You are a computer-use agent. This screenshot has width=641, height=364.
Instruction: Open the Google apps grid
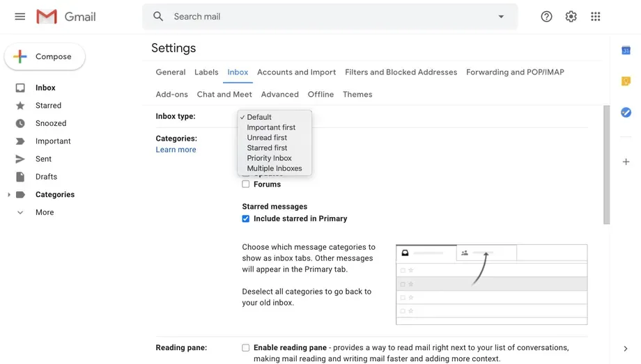click(x=595, y=16)
